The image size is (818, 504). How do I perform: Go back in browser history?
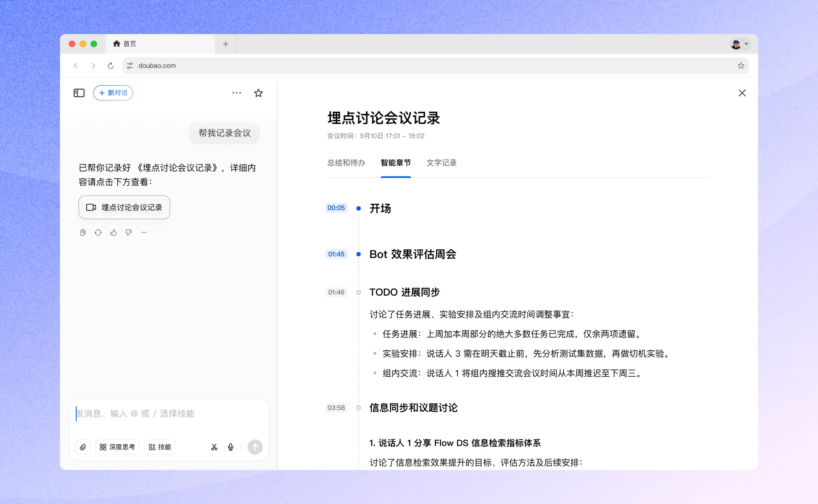[x=76, y=66]
